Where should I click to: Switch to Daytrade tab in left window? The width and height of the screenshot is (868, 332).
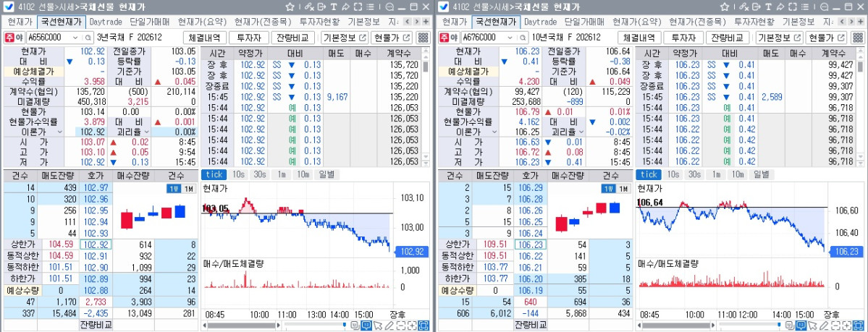point(106,22)
